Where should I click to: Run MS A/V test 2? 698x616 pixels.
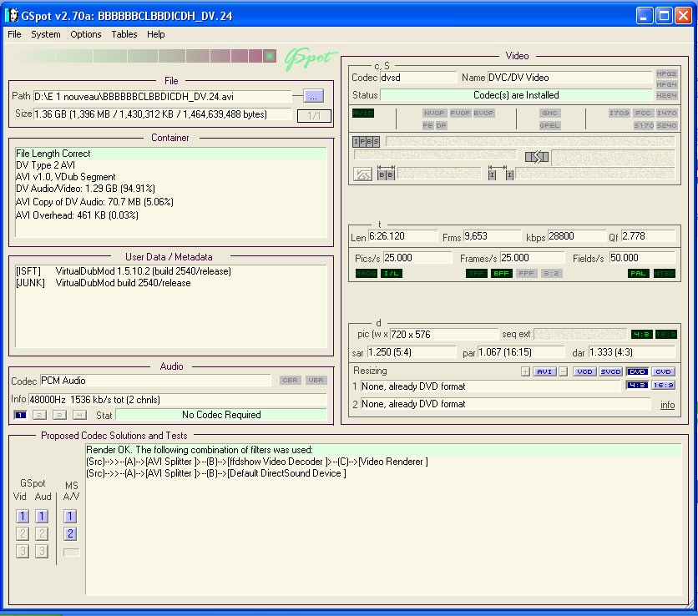point(70,533)
